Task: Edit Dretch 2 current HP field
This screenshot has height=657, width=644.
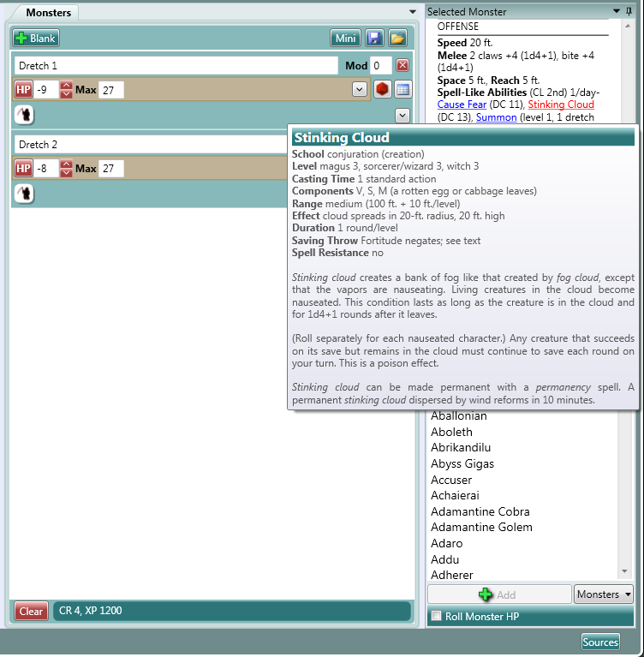Action: point(46,169)
